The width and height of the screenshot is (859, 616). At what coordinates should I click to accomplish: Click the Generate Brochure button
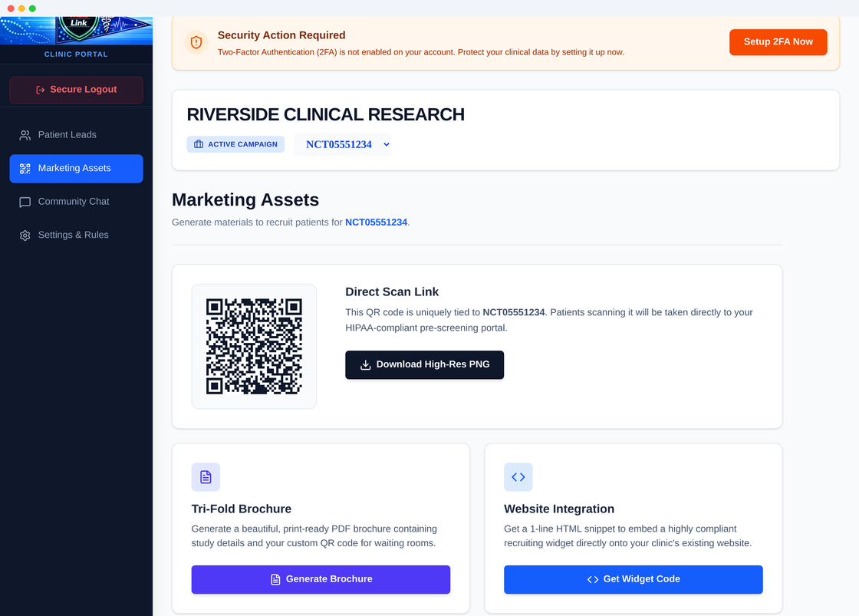tap(321, 580)
